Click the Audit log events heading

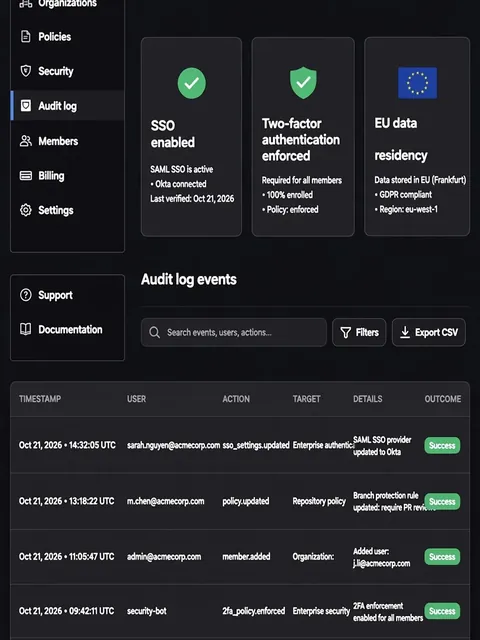[x=189, y=280]
